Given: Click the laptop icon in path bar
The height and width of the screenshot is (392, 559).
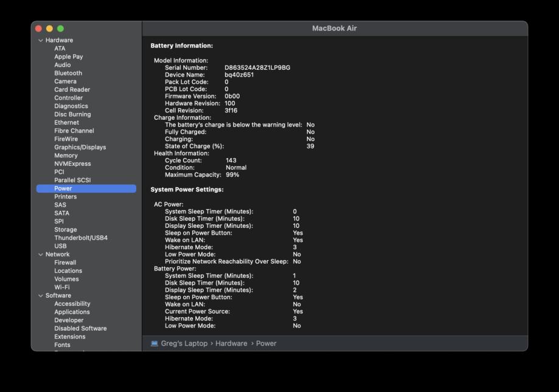Looking at the screenshot, I should coord(155,343).
